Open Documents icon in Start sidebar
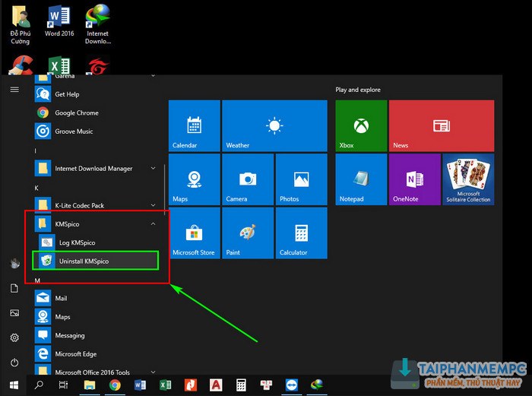Image resolution: width=532 pixels, height=396 pixels. pos(14,288)
